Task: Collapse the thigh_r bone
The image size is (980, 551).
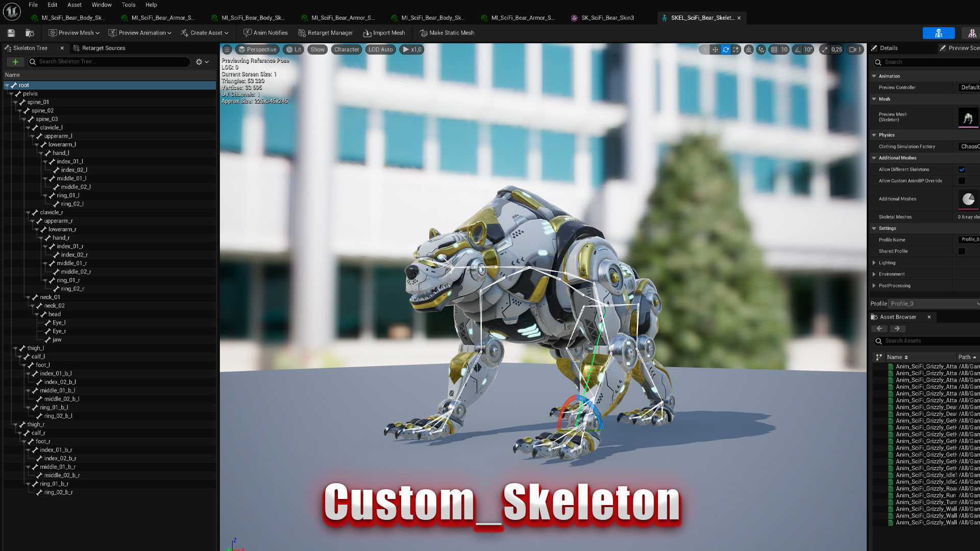Action: tap(15, 424)
